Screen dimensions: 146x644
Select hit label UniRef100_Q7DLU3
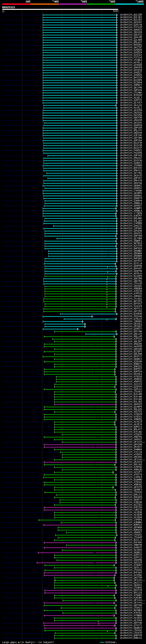pos(131,319)
